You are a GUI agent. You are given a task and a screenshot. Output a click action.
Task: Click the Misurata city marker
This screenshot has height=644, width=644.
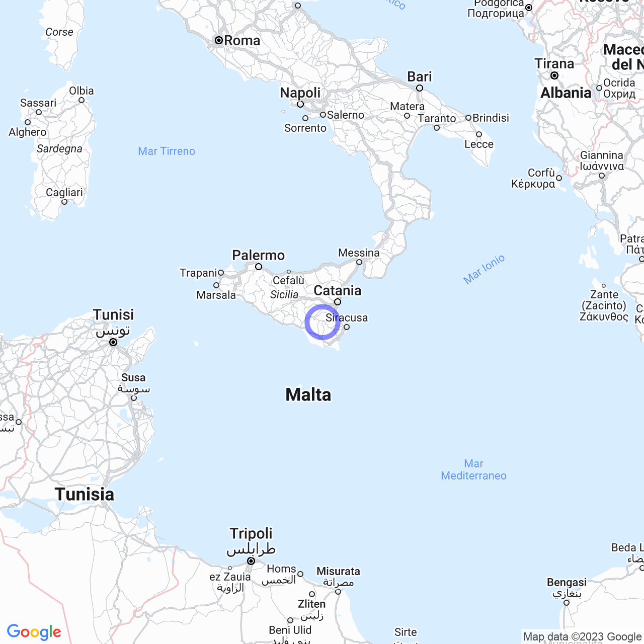coord(338,592)
